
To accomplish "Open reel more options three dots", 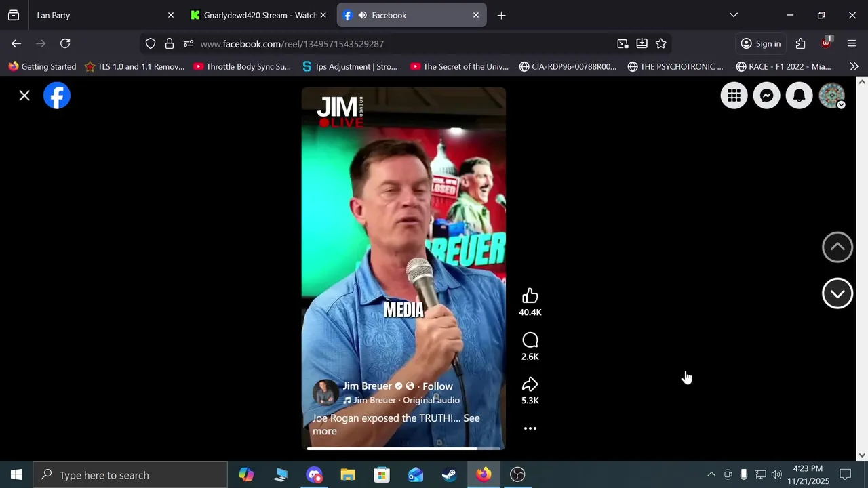I will pyautogui.click(x=530, y=428).
